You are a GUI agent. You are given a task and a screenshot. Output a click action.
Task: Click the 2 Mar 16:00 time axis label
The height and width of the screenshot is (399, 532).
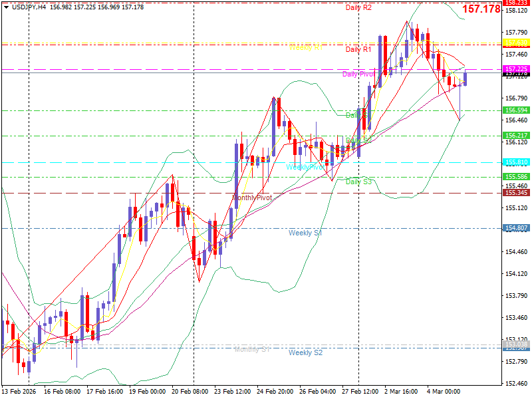click(401, 392)
